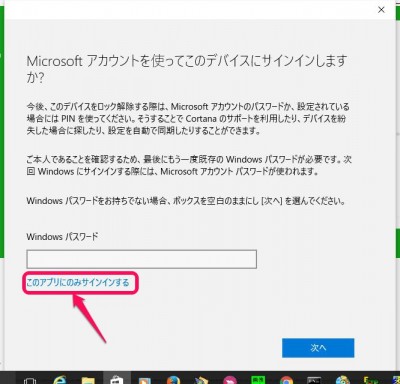Open the command prompt taskbar icon

(314, 380)
